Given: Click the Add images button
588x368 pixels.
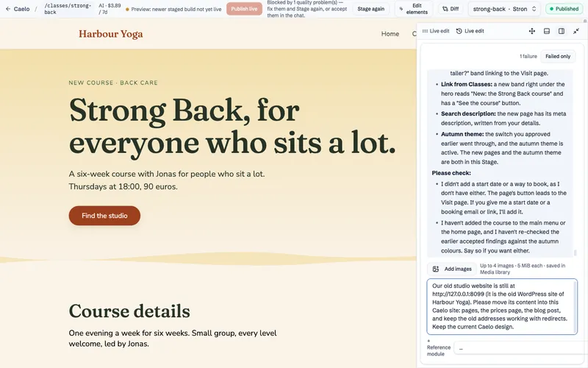Looking at the screenshot, I should [452, 269].
